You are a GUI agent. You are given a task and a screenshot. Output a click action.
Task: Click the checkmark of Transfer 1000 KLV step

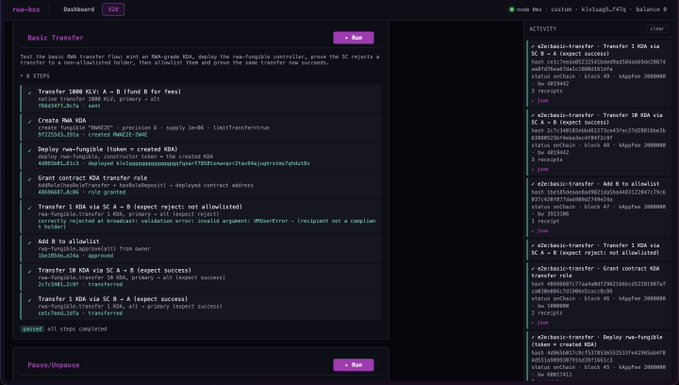click(29, 92)
